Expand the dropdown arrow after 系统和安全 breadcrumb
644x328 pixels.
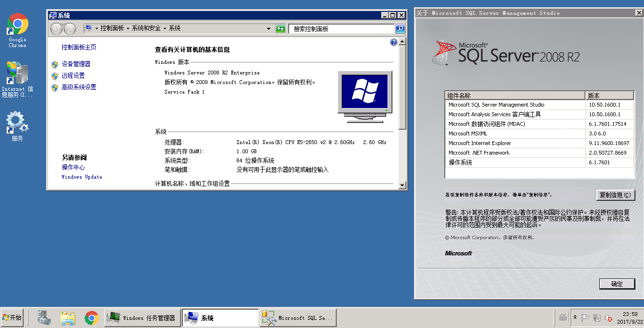pos(165,29)
